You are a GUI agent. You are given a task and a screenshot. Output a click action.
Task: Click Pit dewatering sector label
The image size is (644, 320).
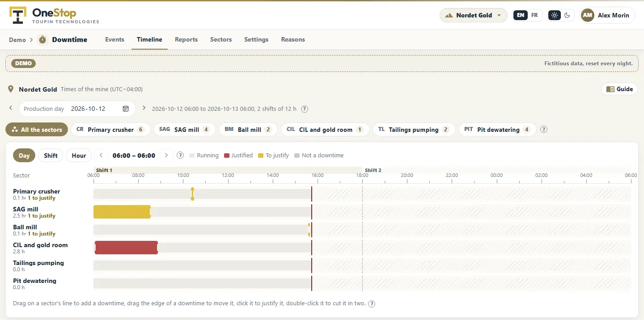tap(34, 281)
